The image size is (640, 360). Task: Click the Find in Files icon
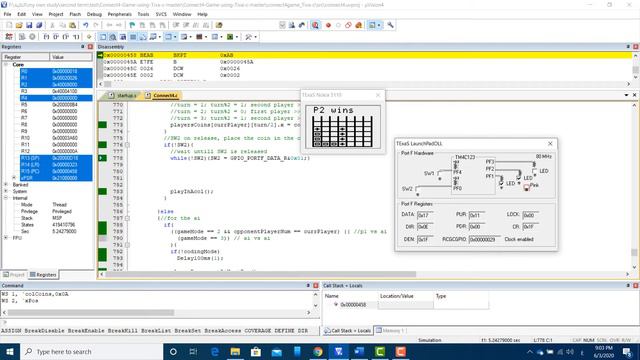pyautogui.click(x=219, y=25)
